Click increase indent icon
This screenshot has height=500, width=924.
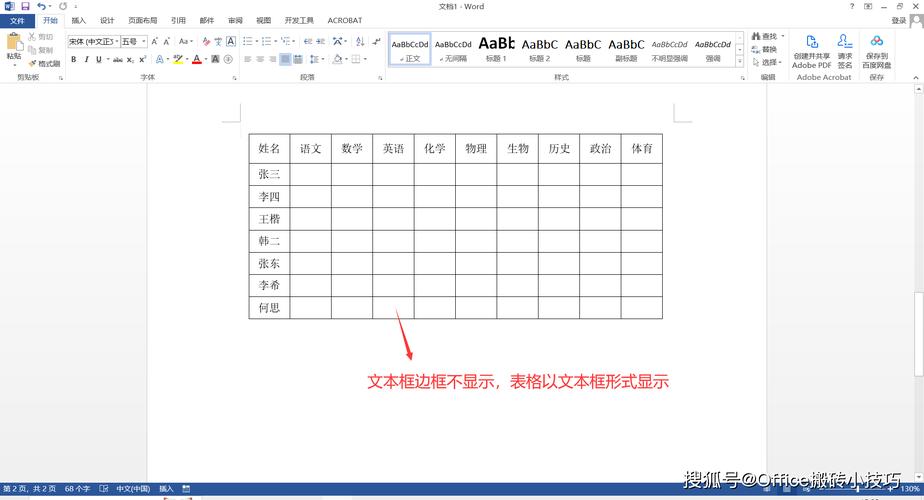(321, 41)
